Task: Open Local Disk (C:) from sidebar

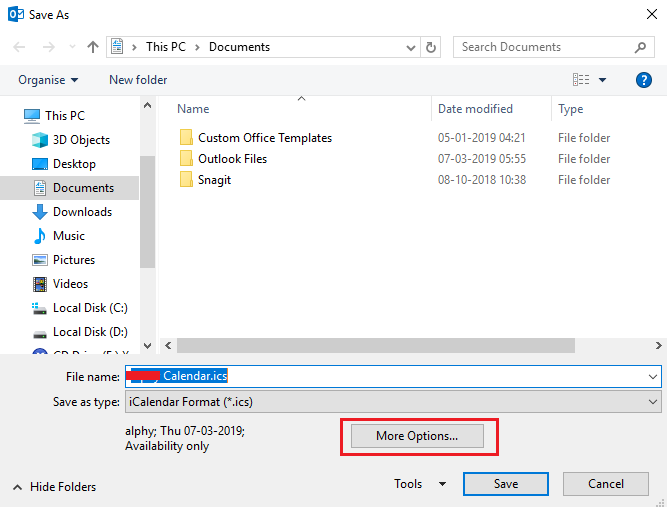Action: point(90,308)
